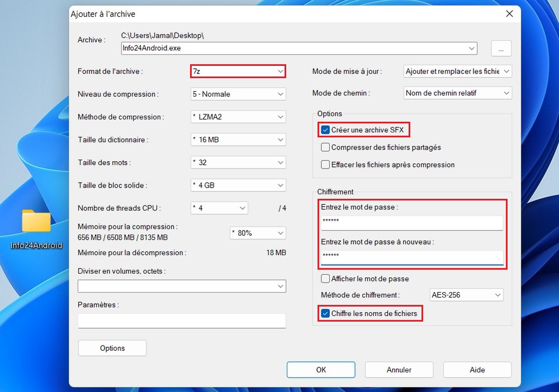Click the Options button
The image size is (559, 392).
(x=112, y=348)
